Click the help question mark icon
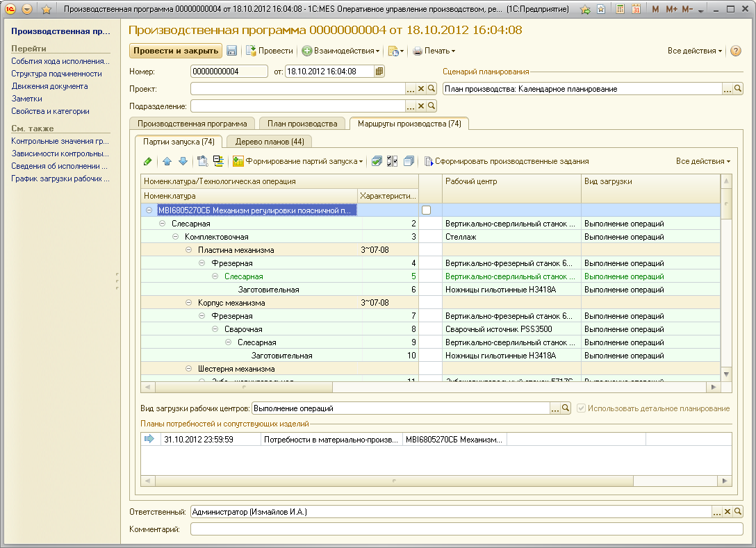 point(735,51)
